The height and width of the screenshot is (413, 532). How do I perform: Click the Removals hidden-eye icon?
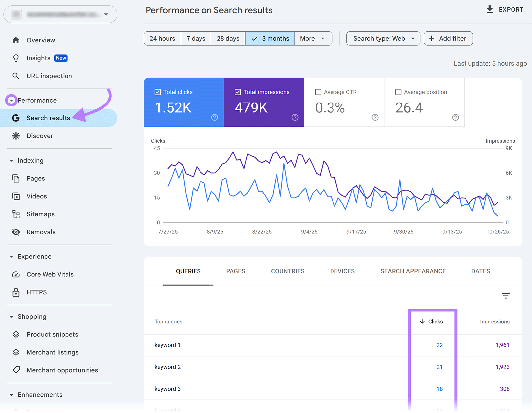coord(16,232)
